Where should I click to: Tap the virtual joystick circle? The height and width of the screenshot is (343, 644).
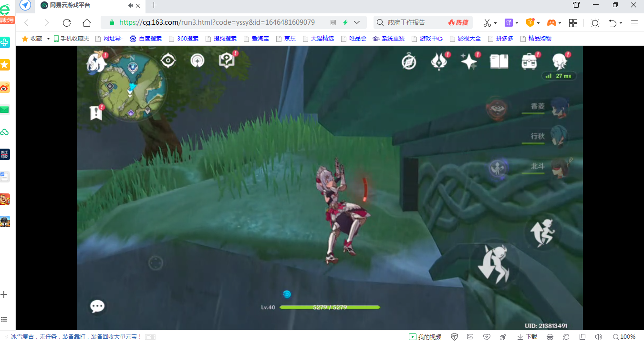(156, 263)
